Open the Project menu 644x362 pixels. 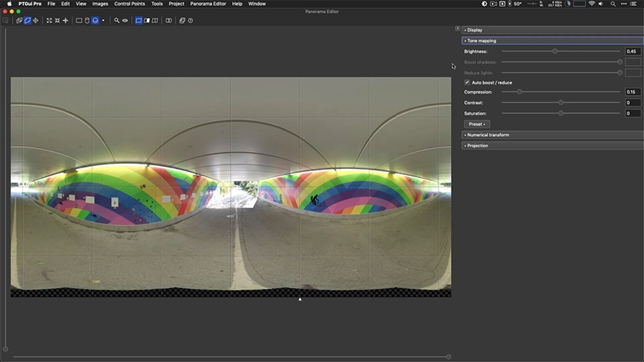(x=176, y=4)
